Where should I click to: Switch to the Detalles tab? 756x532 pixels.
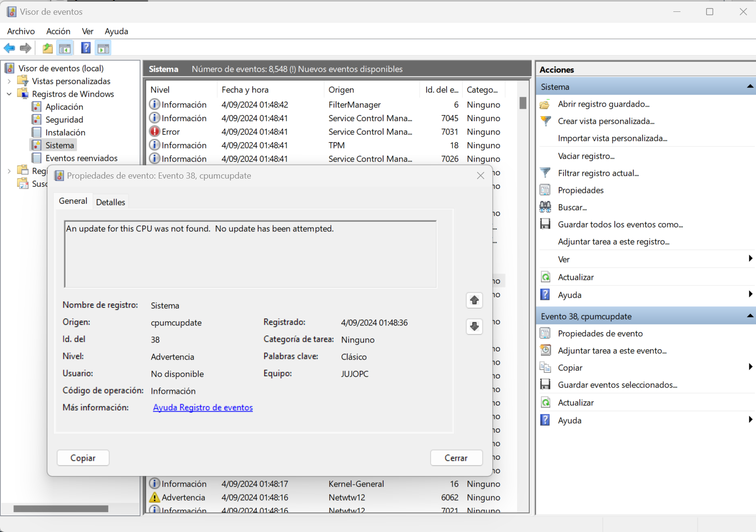(110, 202)
